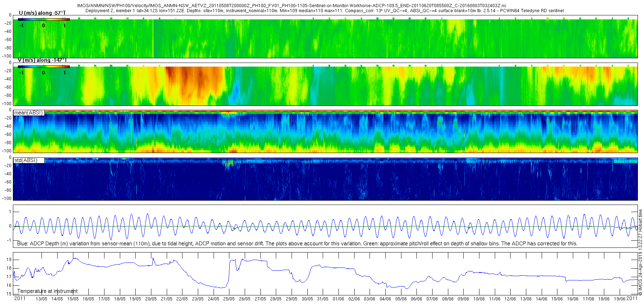Click the '04/06' date tick label
The height and width of the screenshot is (304, 644).
(x=385, y=299)
